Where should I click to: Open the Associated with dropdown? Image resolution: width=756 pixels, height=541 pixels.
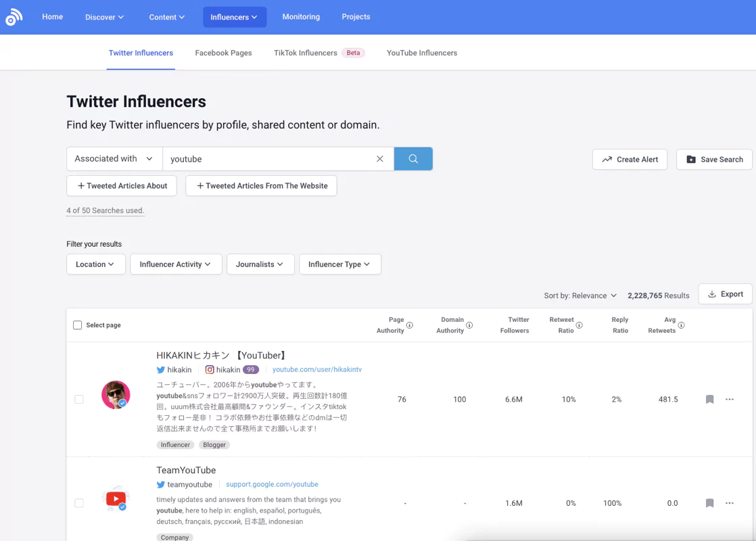[x=114, y=158]
